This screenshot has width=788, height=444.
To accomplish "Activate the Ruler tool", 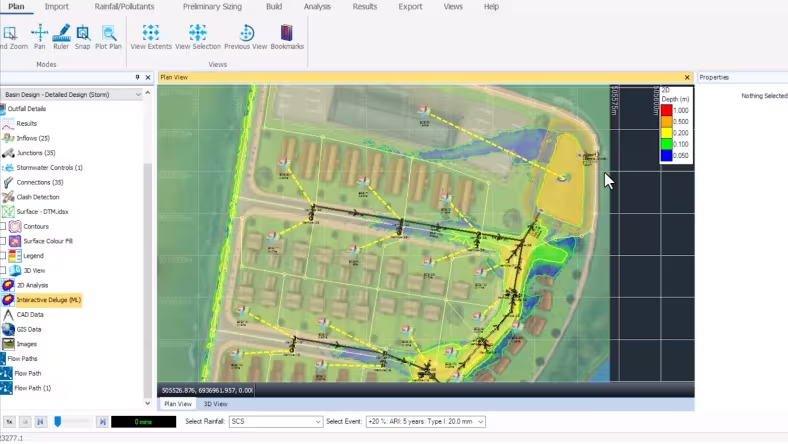I will pyautogui.click(x=61, y=37).
